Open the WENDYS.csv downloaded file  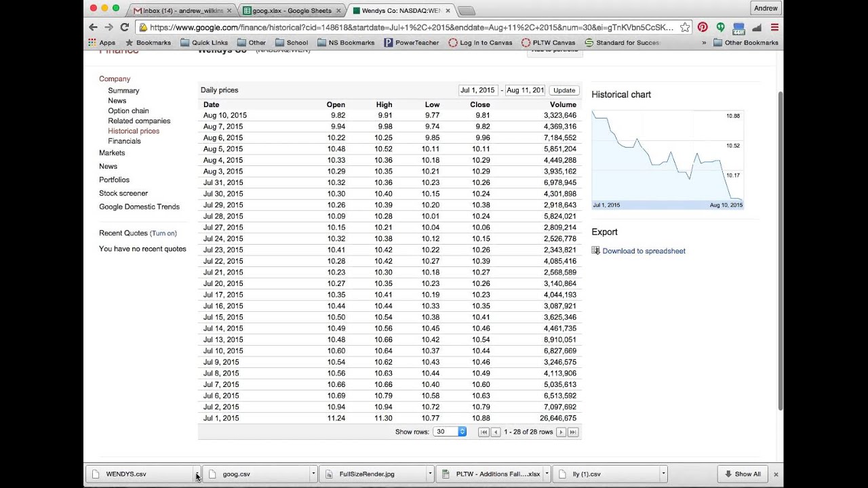coord(139,474)
